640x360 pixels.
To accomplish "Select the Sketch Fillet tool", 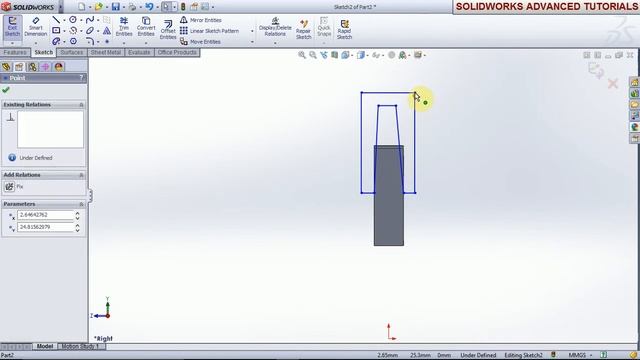I will 90,41.
